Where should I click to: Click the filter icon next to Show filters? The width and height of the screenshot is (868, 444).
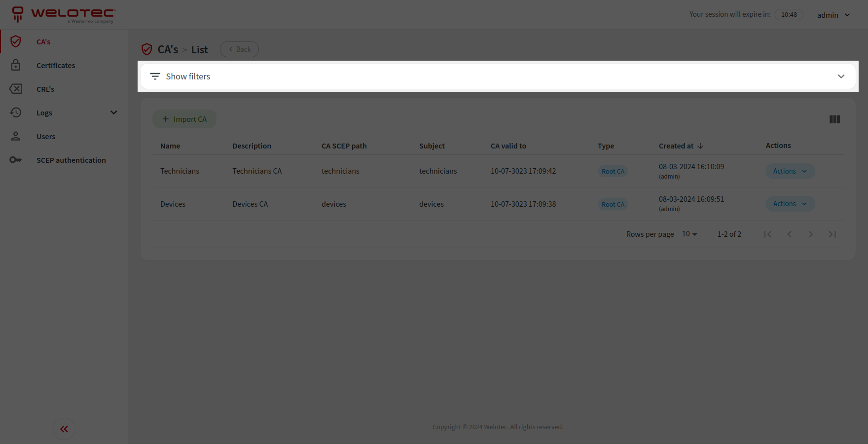pos(155,76)
